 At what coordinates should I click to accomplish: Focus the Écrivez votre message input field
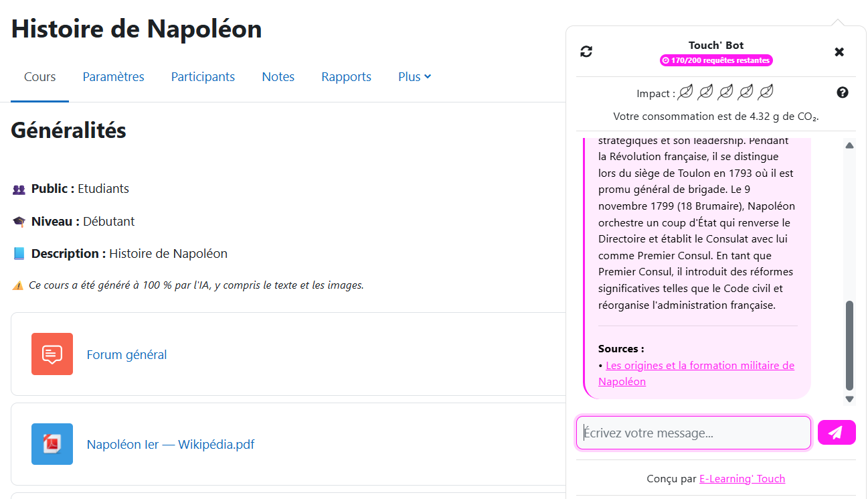pos(693,433)
